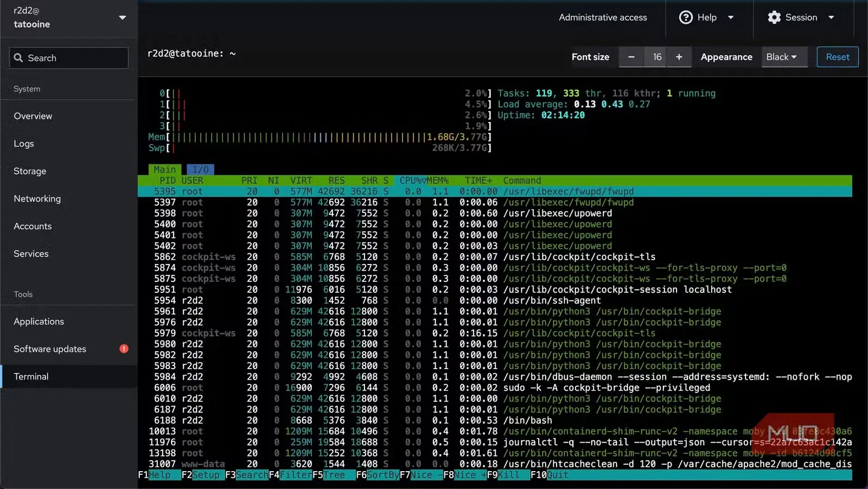Switch to htop I/O tab
This screenshot has width=868, height=489.
201,170
